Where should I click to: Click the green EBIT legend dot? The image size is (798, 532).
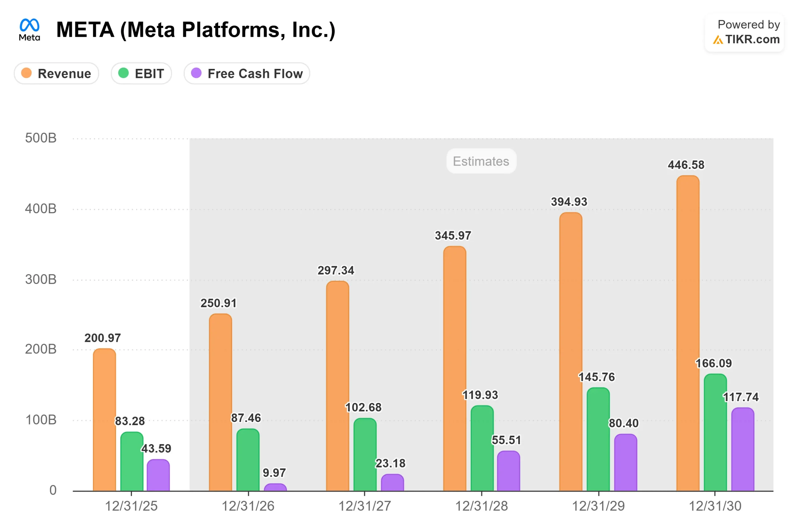point(123,73)
